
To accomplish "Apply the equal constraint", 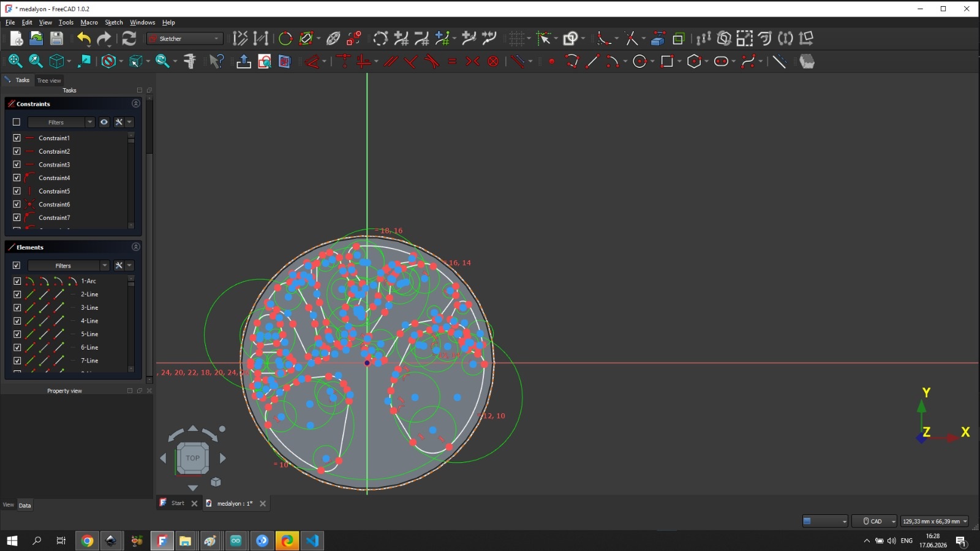I will coord(452,61).
